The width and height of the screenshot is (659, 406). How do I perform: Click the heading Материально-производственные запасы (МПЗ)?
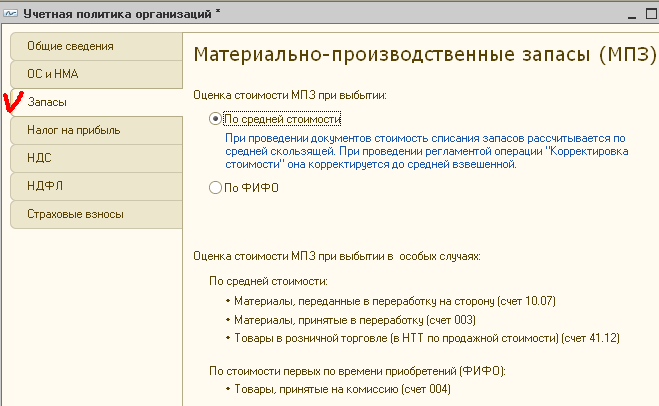click(424, 55)
